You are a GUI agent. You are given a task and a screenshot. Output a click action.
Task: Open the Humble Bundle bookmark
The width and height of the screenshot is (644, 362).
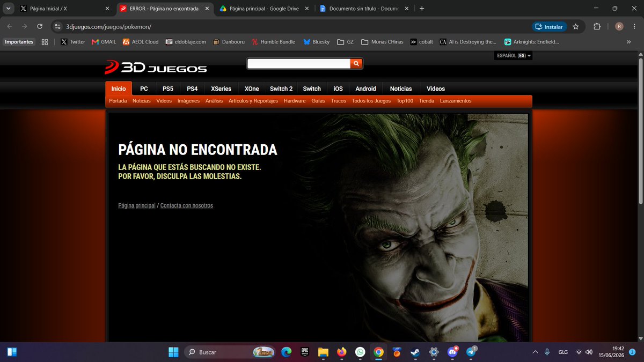point(273,42)
